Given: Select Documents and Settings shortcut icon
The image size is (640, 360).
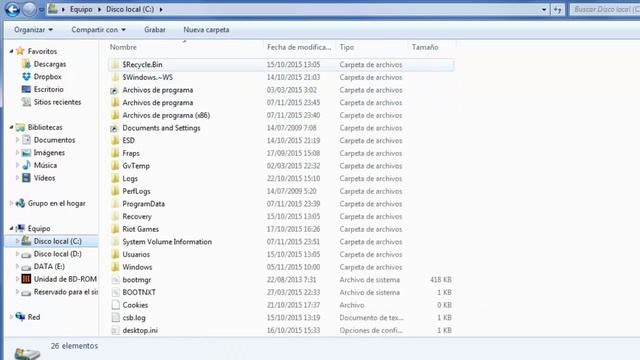Looking at the screenshot, I should pyautogui.click(x=115, y=128).
